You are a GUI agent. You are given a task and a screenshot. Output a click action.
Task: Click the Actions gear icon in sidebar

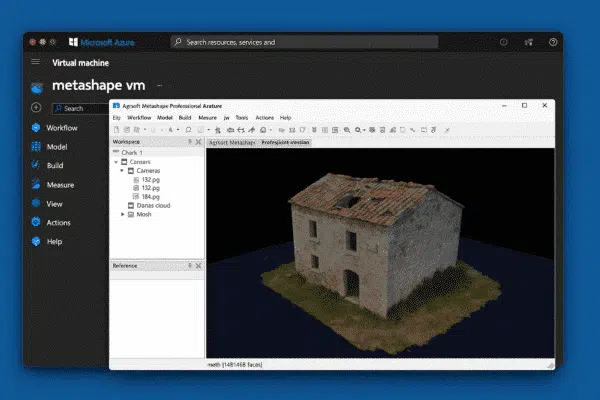(35, 223)
